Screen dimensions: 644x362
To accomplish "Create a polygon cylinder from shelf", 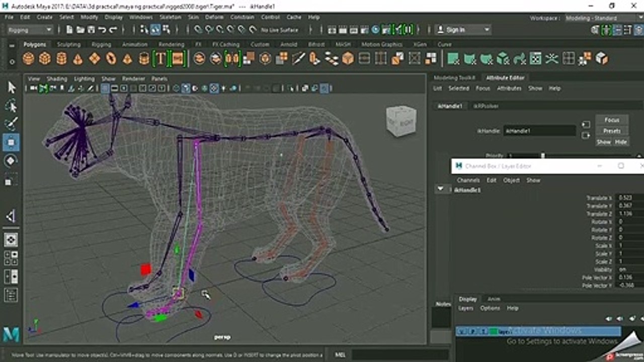I will 61,59.
